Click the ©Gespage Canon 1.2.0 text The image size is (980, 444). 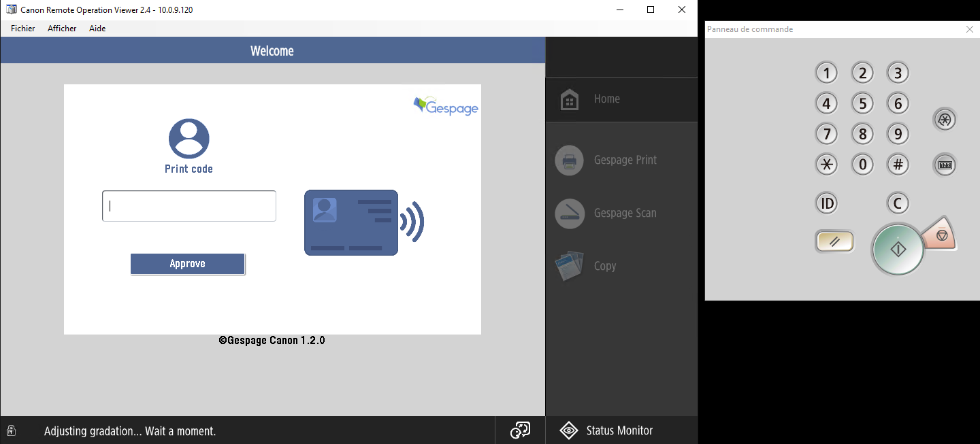click(272, 341)
